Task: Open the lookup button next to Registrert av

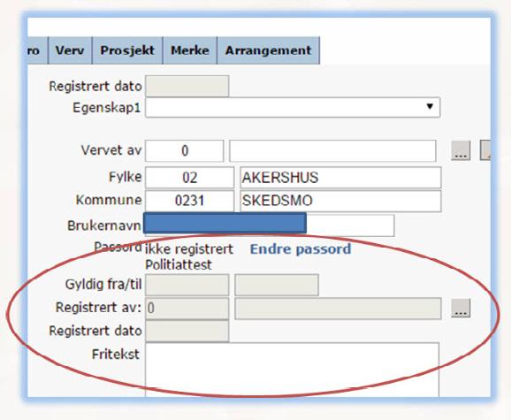Action: point(461,308)
